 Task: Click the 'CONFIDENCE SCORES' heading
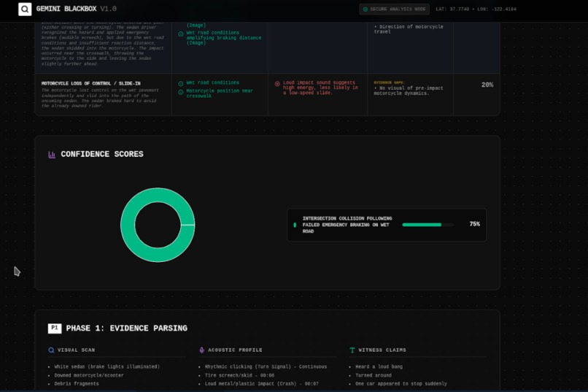(x=102, y=154)
